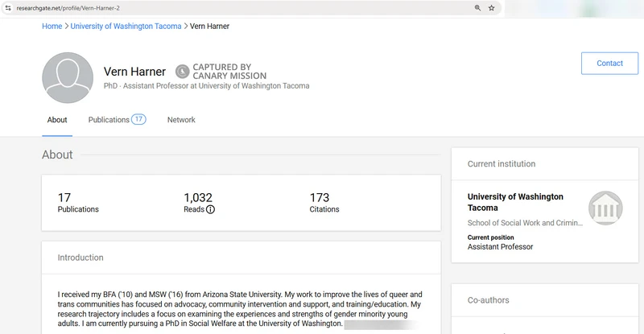644x334 pixels.
Task: Click Vern Harner in the breadcrumb
Action: pos(209,26)
